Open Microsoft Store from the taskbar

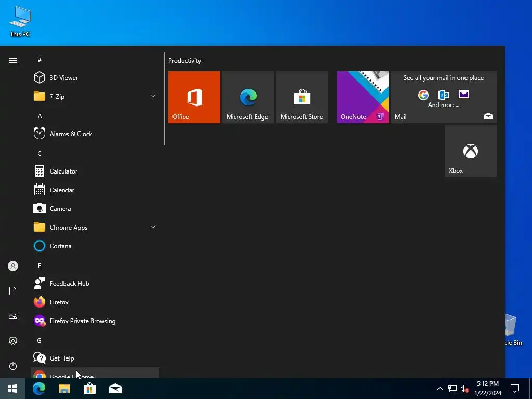(x=89, y=389)
